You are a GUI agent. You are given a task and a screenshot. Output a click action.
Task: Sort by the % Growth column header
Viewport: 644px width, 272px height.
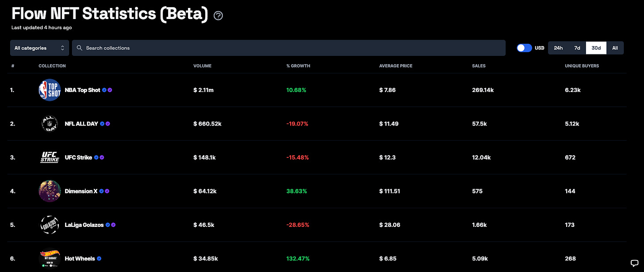pos(298,66)
